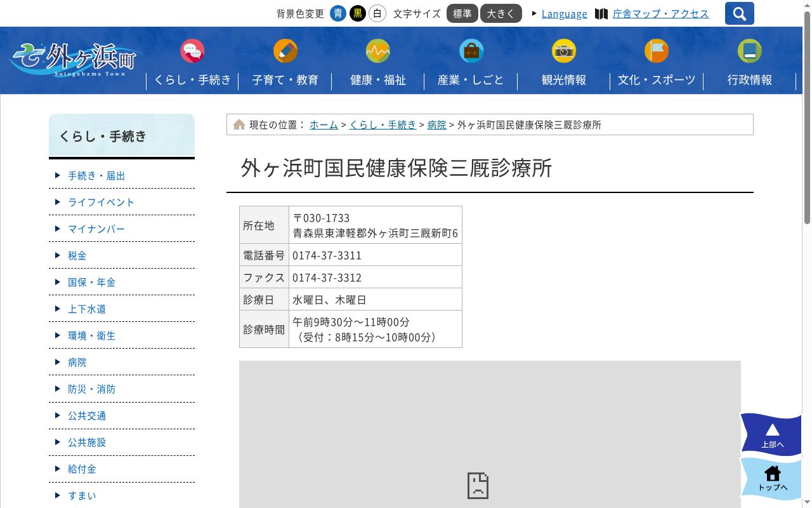
Task: Go to top page with トップへ button
Action: click(771, 479)
